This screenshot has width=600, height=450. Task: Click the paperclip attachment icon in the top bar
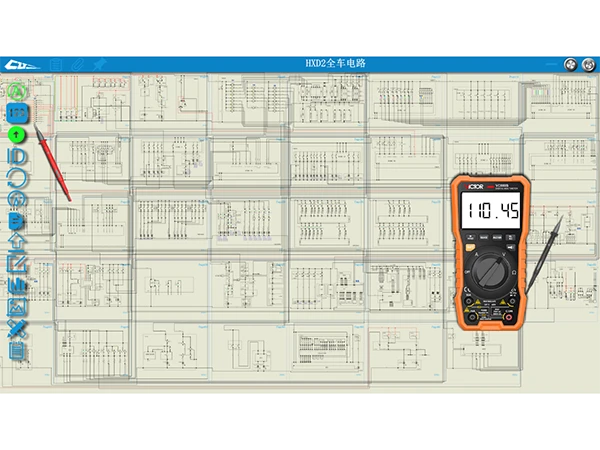coord(77,65)
